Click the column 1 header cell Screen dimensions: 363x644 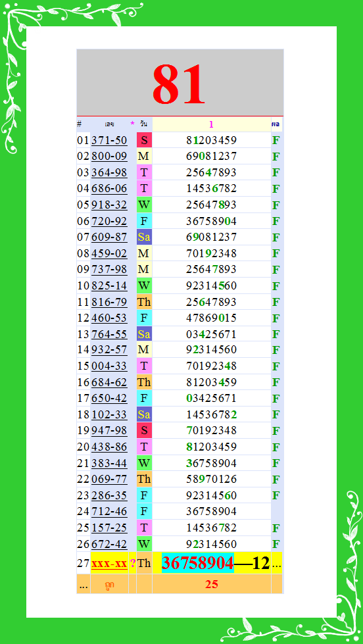[212, 124]
